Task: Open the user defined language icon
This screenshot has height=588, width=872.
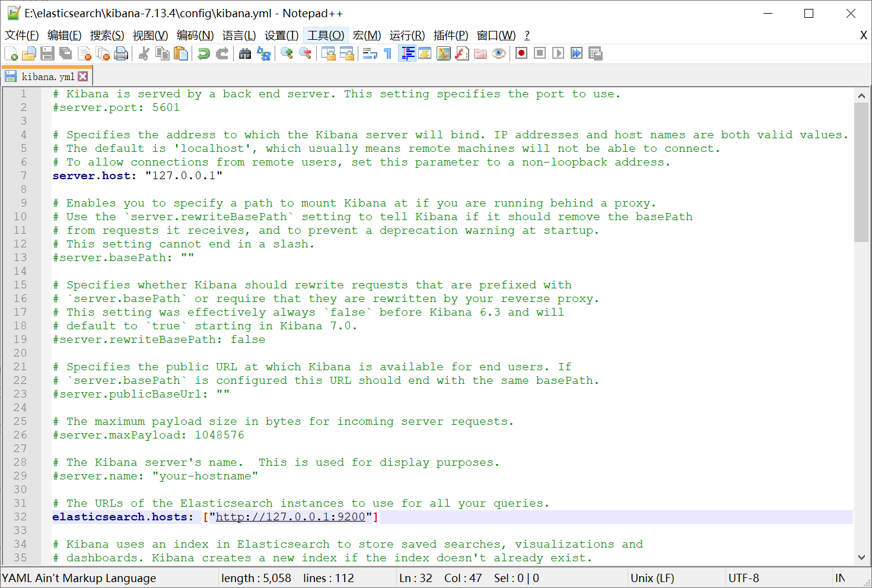Action: 425,53
